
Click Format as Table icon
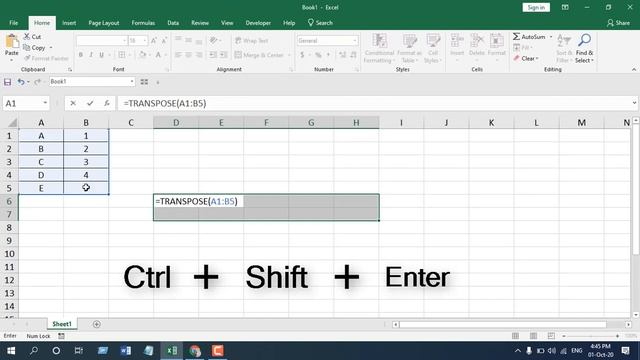409,41
